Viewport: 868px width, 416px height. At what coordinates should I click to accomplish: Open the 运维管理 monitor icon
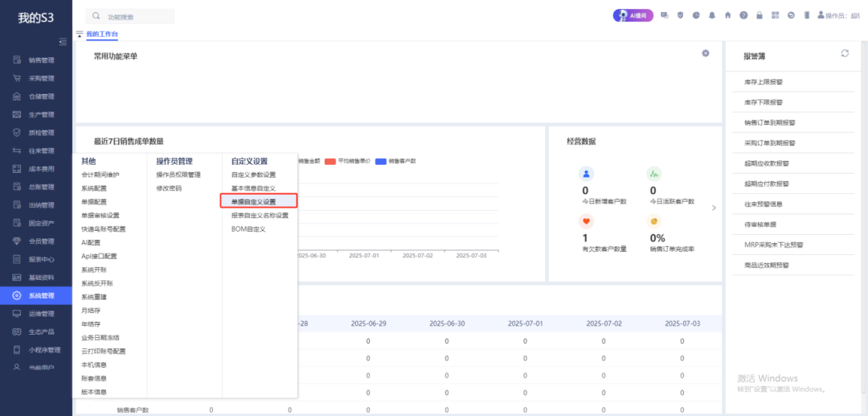(17, 314)
